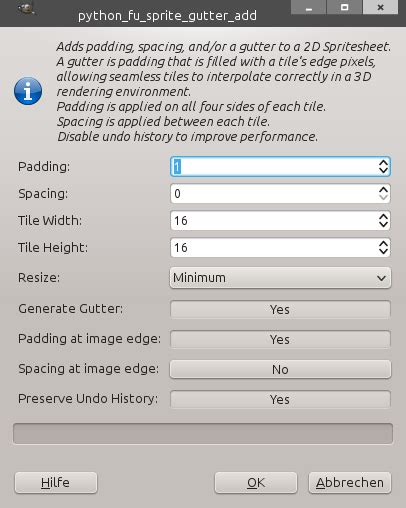Screen dimensions: 406x508
Task: Increase Padding with up arrow
Action: tap(383, 162)
